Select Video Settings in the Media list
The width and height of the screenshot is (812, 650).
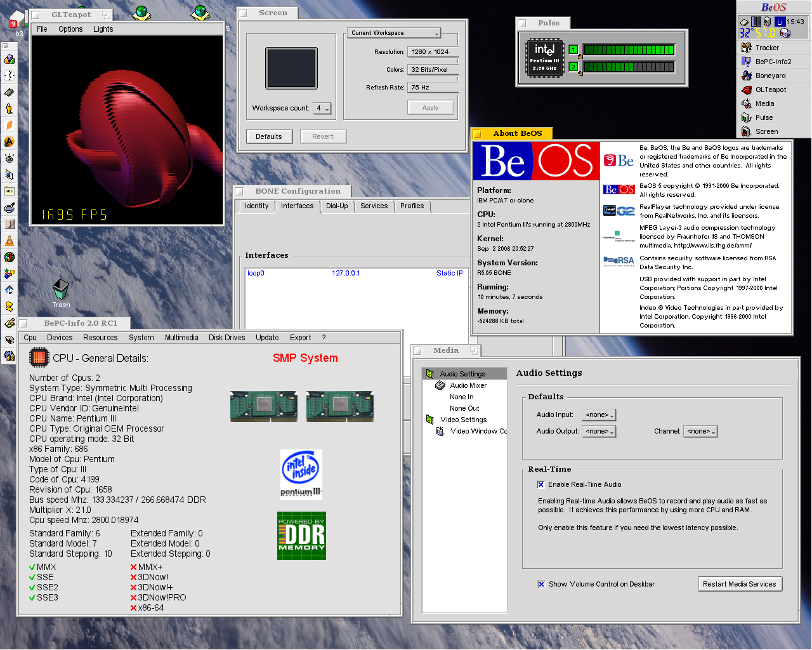click(463, 420)
